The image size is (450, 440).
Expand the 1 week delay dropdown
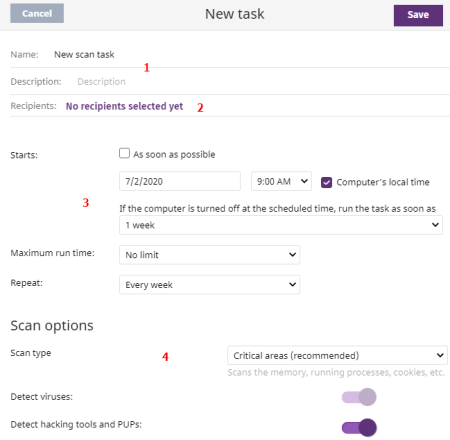tap(281, 225)
